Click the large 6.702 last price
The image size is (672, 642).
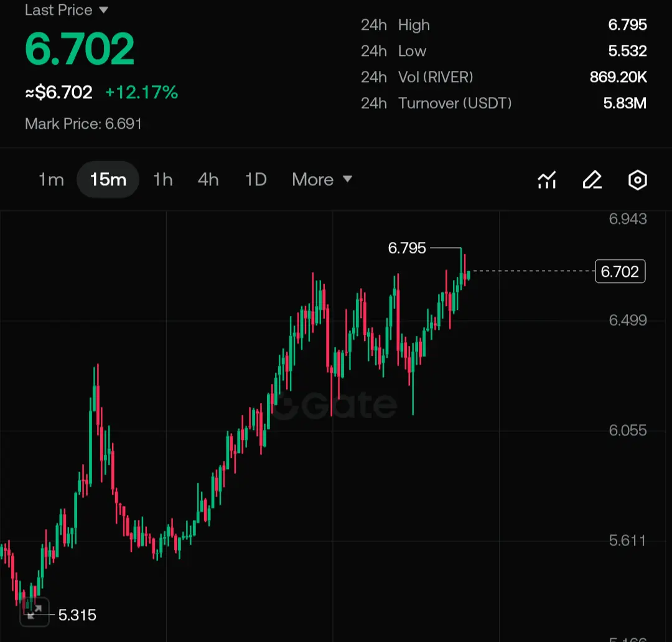(80, 49)
